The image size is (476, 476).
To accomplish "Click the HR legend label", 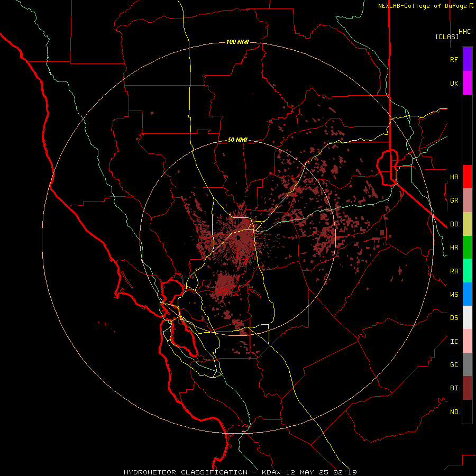I will [x=454, y=248].
